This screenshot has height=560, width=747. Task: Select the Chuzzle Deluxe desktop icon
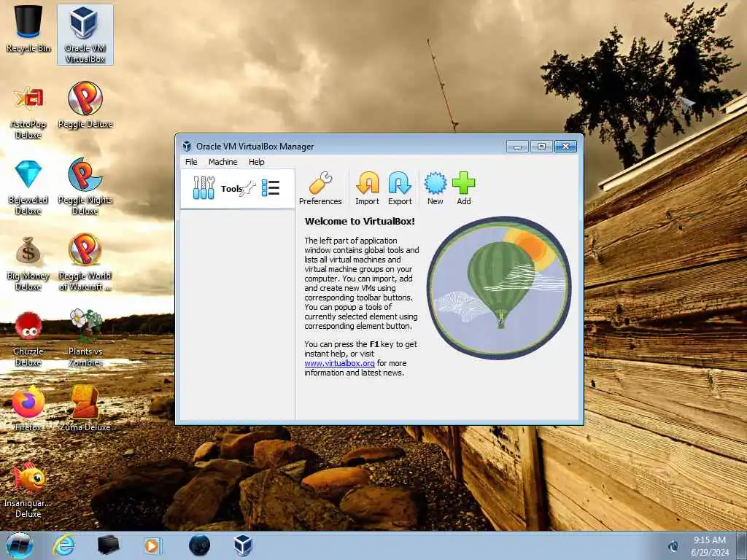(28, 339)
